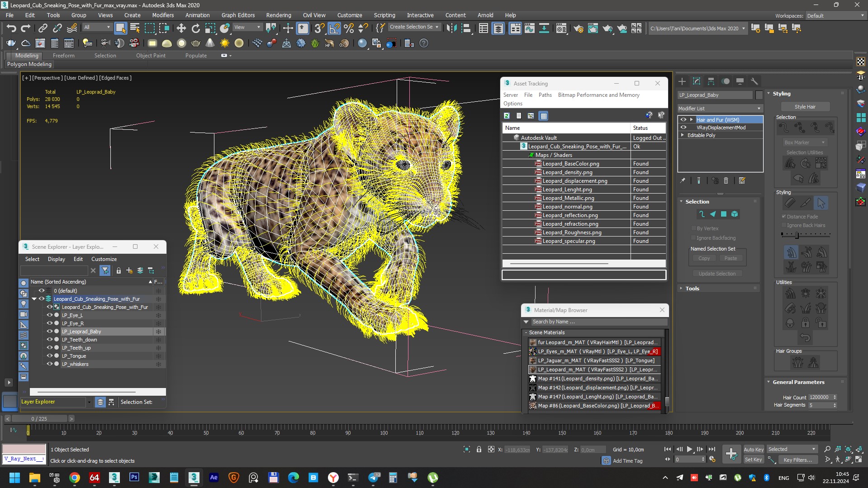Screen dimensions: 868x488
Task: Click the Key Filters button
Action: (798, 460)
